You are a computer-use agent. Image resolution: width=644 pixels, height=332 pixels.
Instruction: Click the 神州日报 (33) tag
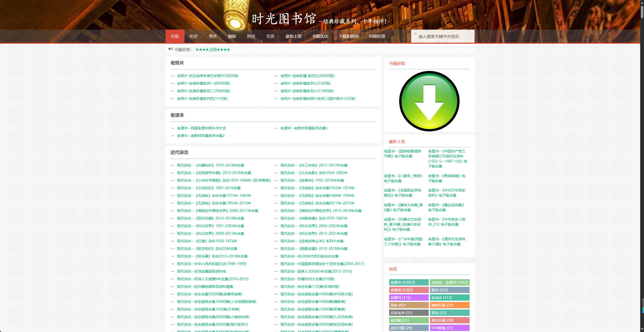pyautogui.click(x=450, y=305)
